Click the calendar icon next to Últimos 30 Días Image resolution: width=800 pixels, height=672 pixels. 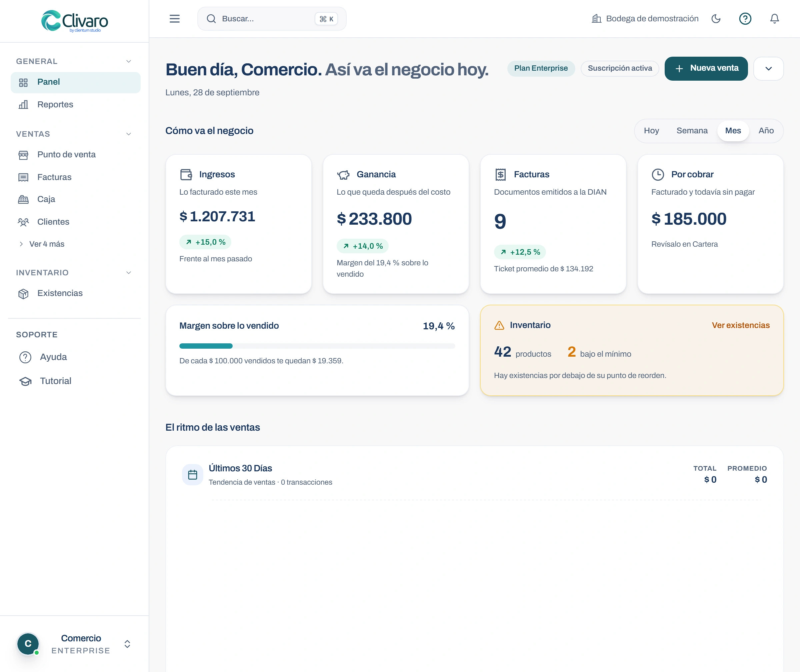tap(193, 475)
